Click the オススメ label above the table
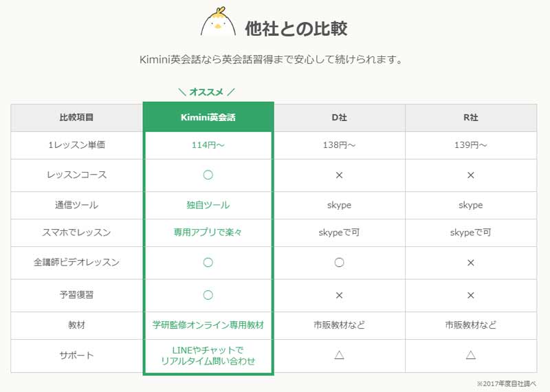The height and width of the screenshot is (392, 550). pyautogui.click(x=207, y=92)
